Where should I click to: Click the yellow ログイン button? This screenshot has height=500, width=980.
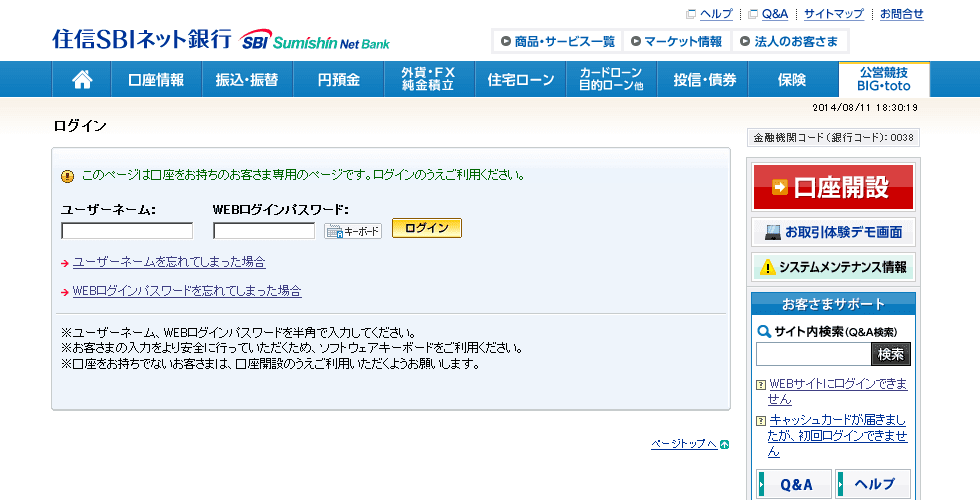427,228
